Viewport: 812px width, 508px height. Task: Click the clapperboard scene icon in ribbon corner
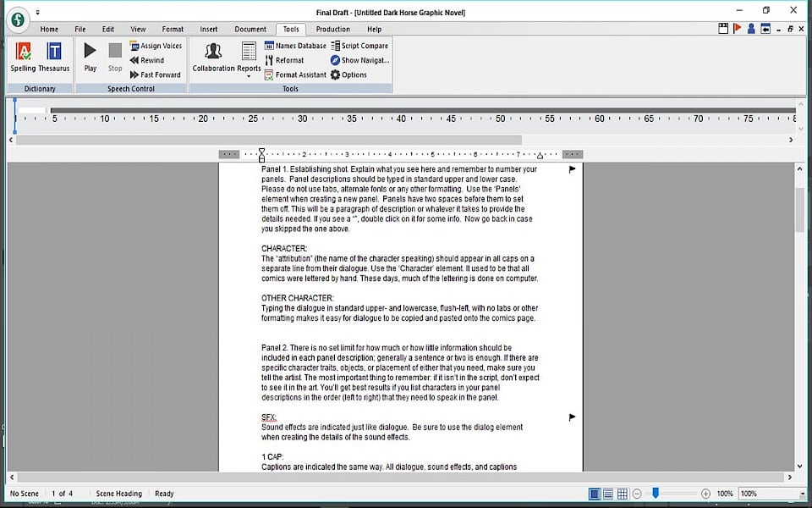(x=723, y=29)
